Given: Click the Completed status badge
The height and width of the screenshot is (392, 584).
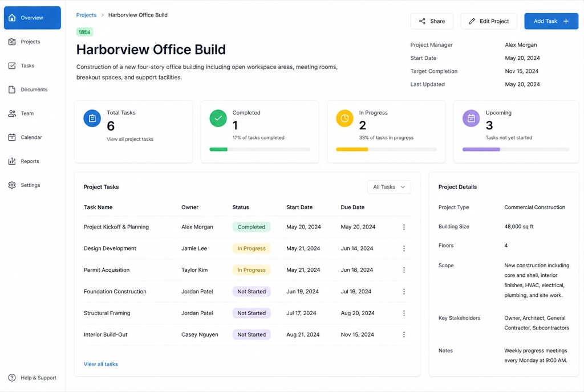Looking at the screenshot, I should point(252,227).
